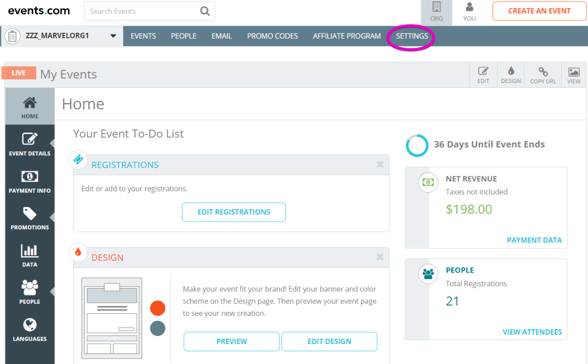Click the page layout thumbnail
The width and height of the screenshot is (588, 364).
tap(112, 318)
